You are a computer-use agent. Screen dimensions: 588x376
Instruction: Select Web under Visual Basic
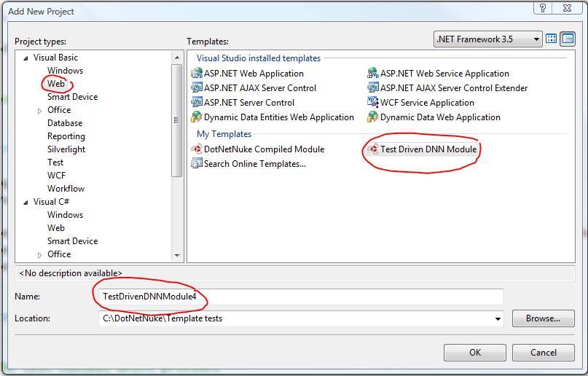tap(56, 84)
